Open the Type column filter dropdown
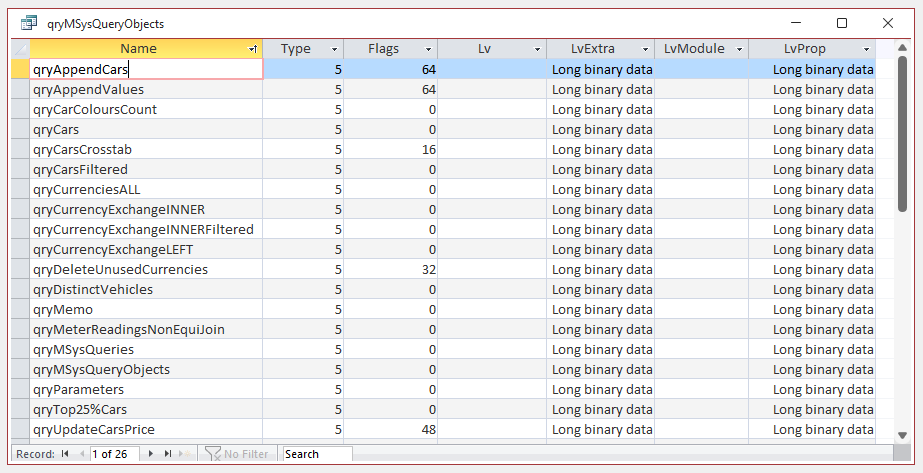This screenshot has width=923, height=473. tap(334, 49)
